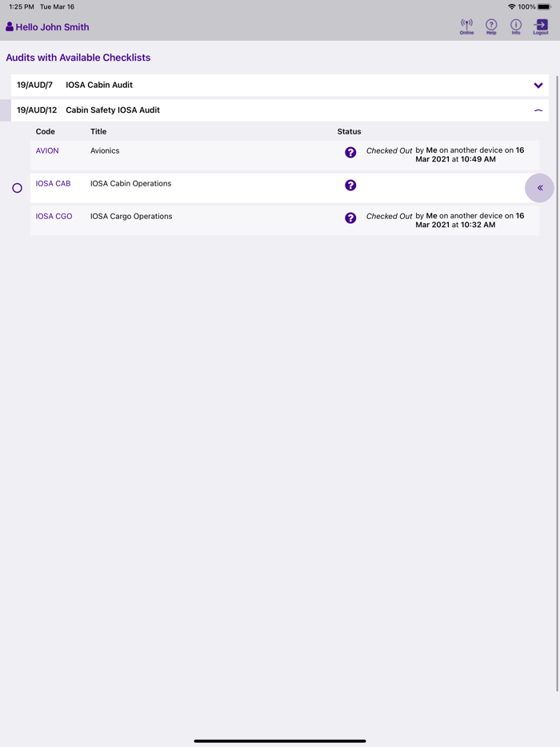Screen dimensions: 560x747
Task: Open the AVION checklist link
Action: tap(46, 150)
